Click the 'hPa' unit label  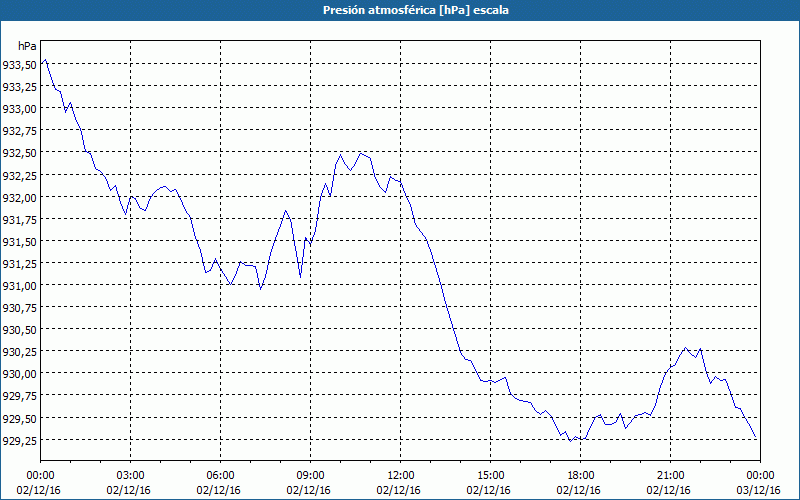[x=27, y=46]
